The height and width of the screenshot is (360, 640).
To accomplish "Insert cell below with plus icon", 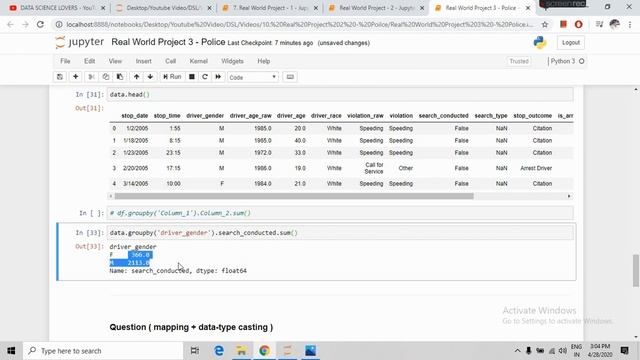I will pyautogui.click(x=76, y=77).
